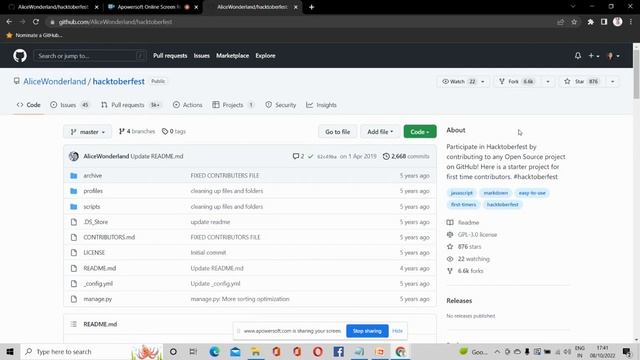The image size is (640, 360).
Task: Open the Security tab
Action: tap(280, 105)
